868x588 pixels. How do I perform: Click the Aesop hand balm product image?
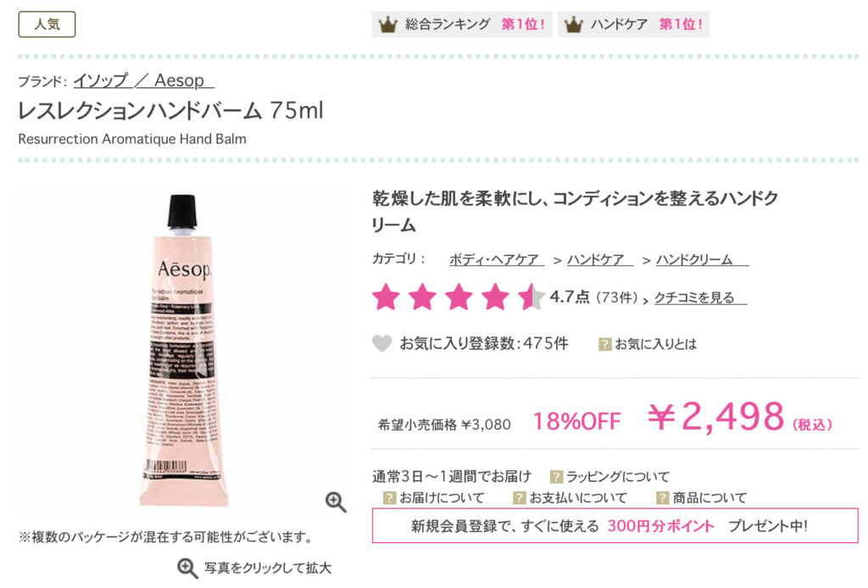tap(183, 350)
